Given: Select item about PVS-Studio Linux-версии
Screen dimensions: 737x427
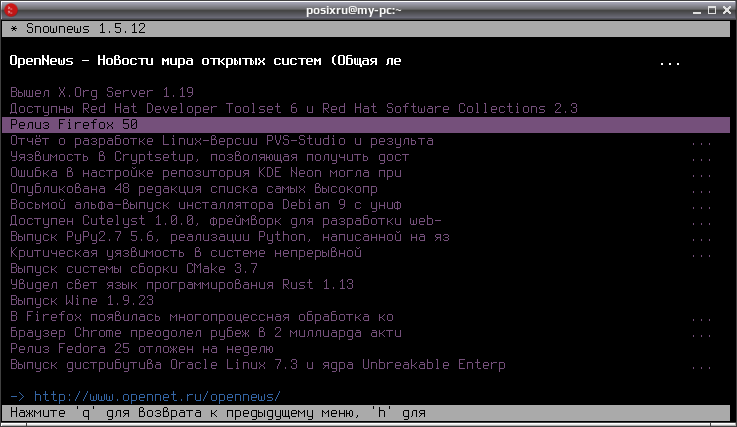Looking at the screenshot, I should click(x=221, y=141).
